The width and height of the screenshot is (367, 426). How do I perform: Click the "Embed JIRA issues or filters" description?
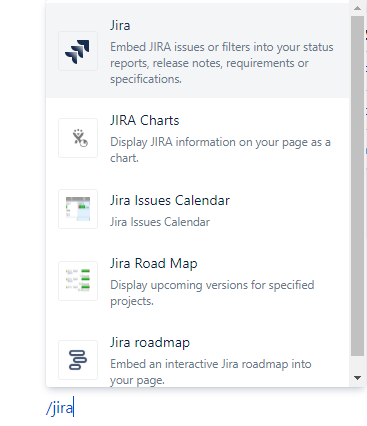(222, 63)
